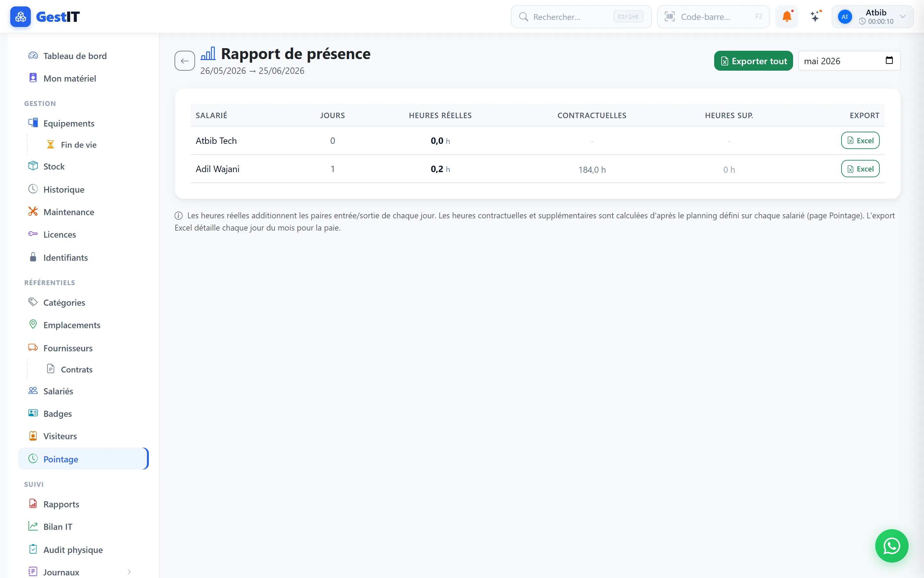The width and height of the screenshot is (924, 578).
Task: Open Fournisseurs page
Action: [x=83, y=348]
